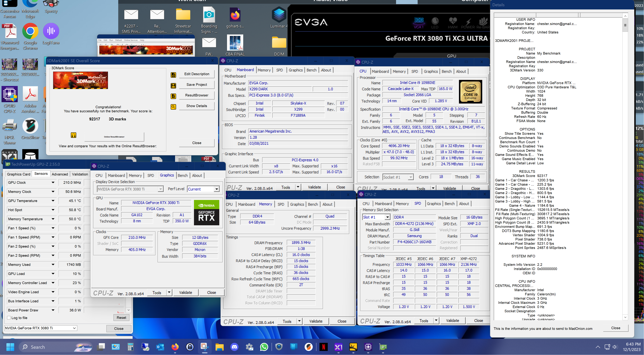The width and height of the screenshot is (644, 355).
Task: Open SPD tab in CPU-Z Memory window
Action: [x=281, y=204]
